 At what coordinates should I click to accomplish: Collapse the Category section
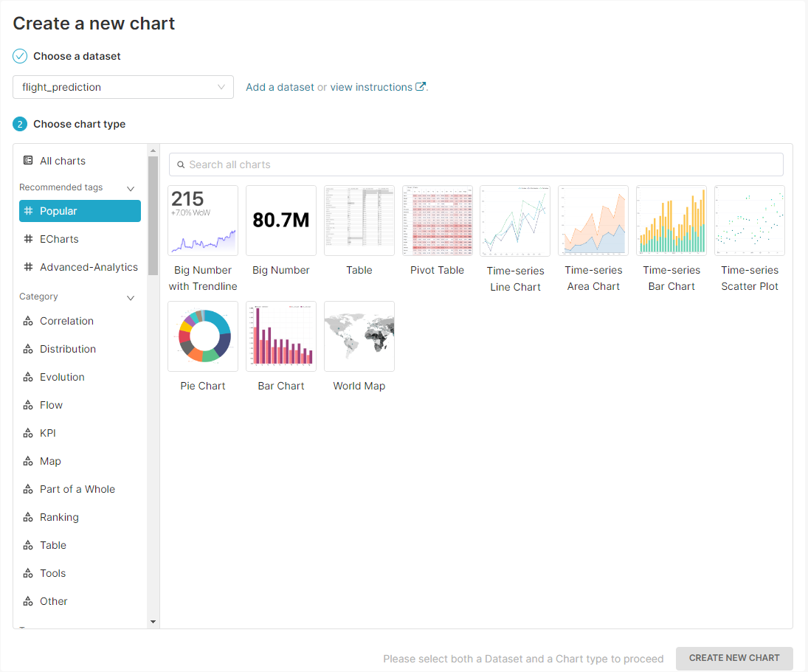131,297
